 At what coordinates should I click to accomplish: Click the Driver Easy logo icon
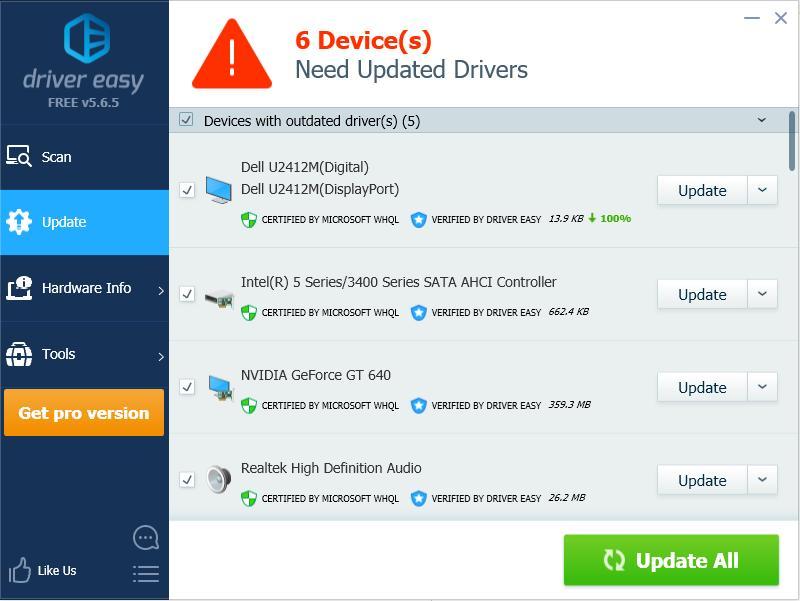(86, 38)
